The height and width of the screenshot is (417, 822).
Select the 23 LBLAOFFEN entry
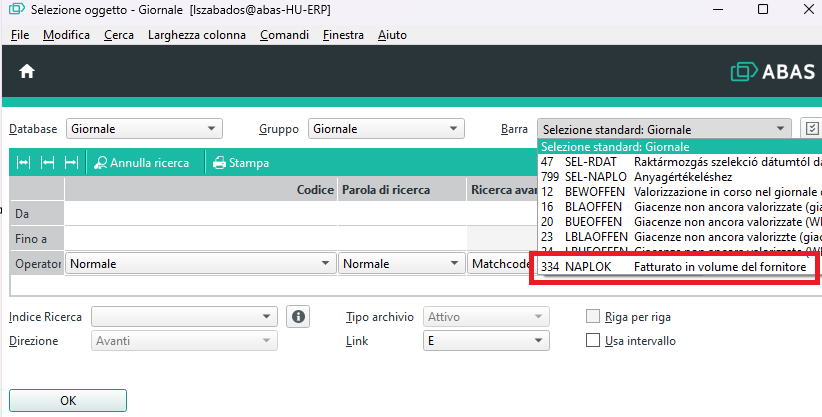680,237
